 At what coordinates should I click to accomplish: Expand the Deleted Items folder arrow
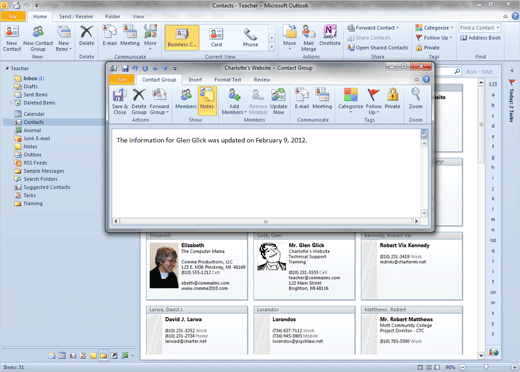(x=11, y=103)
